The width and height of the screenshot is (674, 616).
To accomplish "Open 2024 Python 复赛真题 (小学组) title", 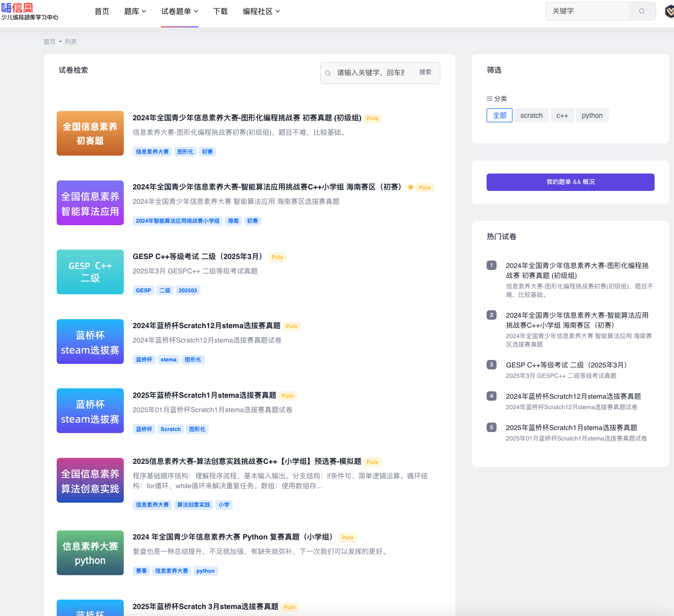I will (234, 537).
